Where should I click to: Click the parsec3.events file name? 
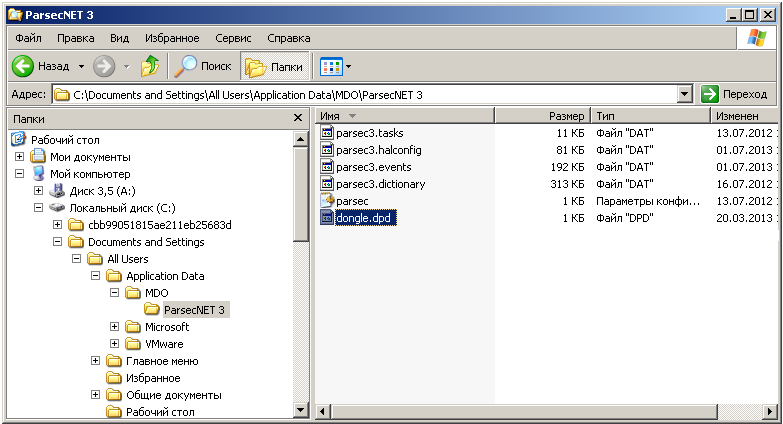[x=374, y=167]
